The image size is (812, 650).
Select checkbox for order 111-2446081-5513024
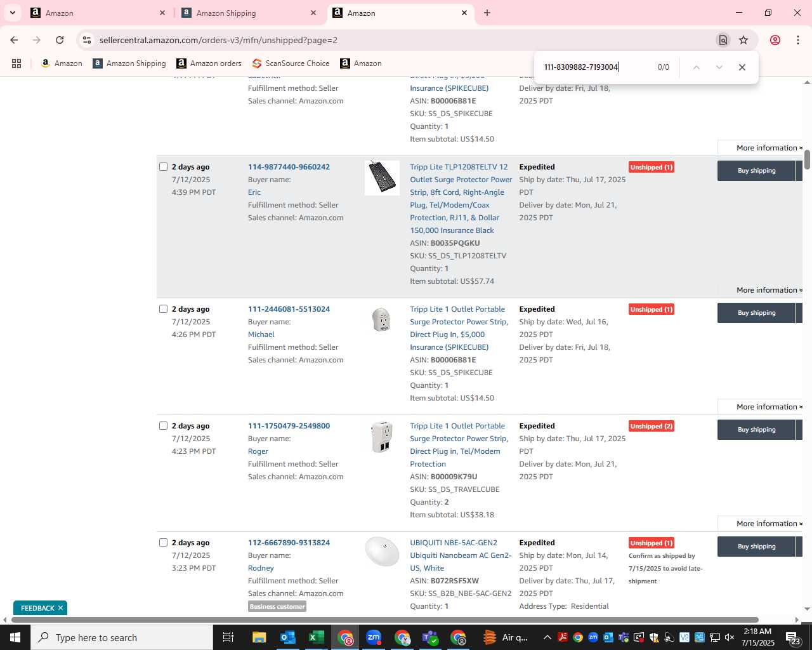(164, 309)
